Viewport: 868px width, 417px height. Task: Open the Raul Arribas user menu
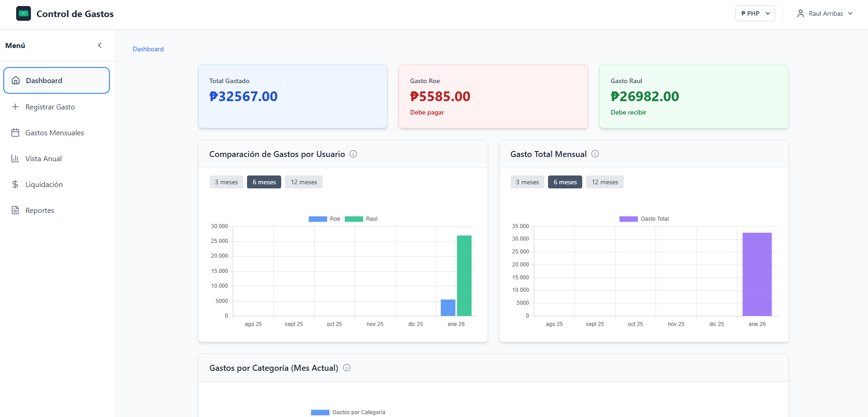point(825,13)
